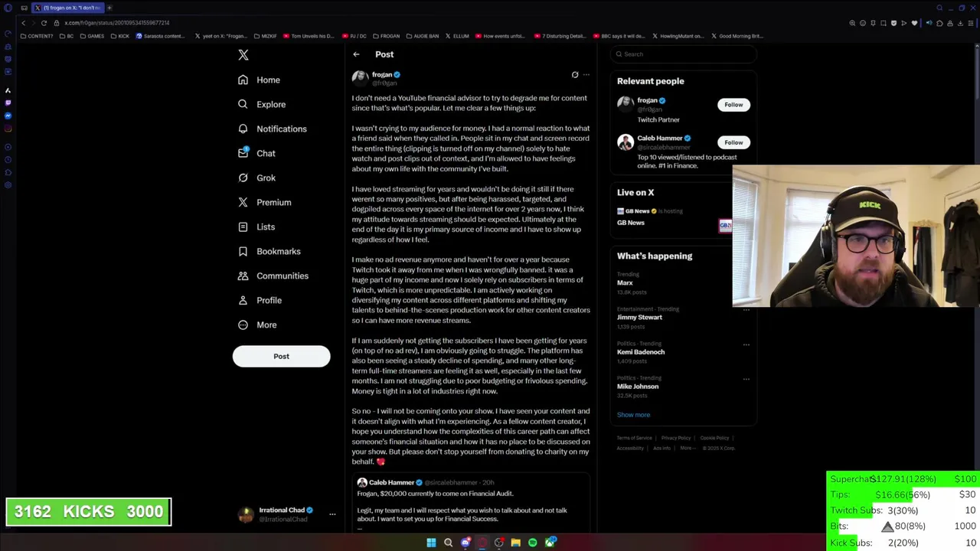Click the X logo in the sidebar
980x551 pixels.
pyautogui.click(x=243, y=55)
